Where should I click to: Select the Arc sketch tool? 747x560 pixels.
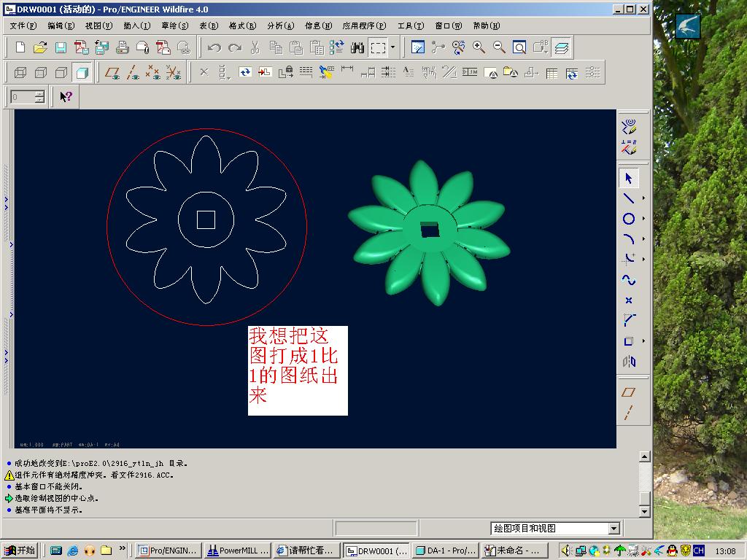point(628,239)
